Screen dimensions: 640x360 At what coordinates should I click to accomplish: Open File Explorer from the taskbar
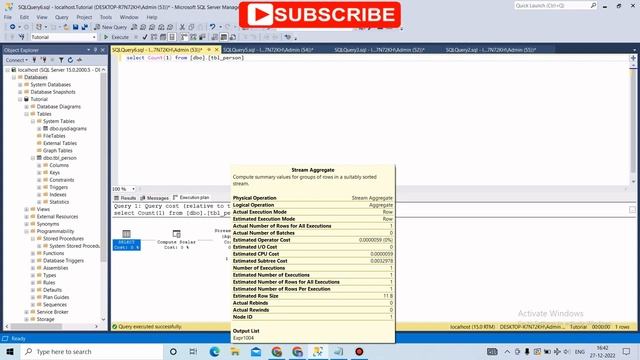tap(235, 351)
